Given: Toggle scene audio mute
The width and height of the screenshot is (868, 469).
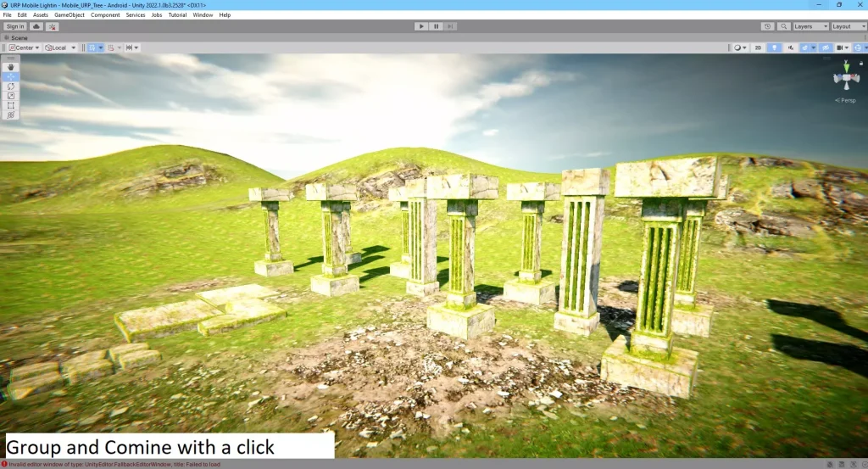Looking at the screenshot, I should pos(789,47).
